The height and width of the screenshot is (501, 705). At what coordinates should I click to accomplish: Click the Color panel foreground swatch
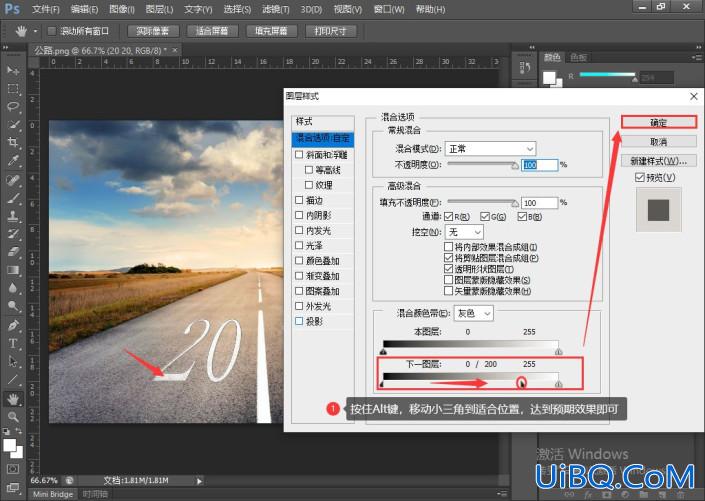(x=549, y=77)
